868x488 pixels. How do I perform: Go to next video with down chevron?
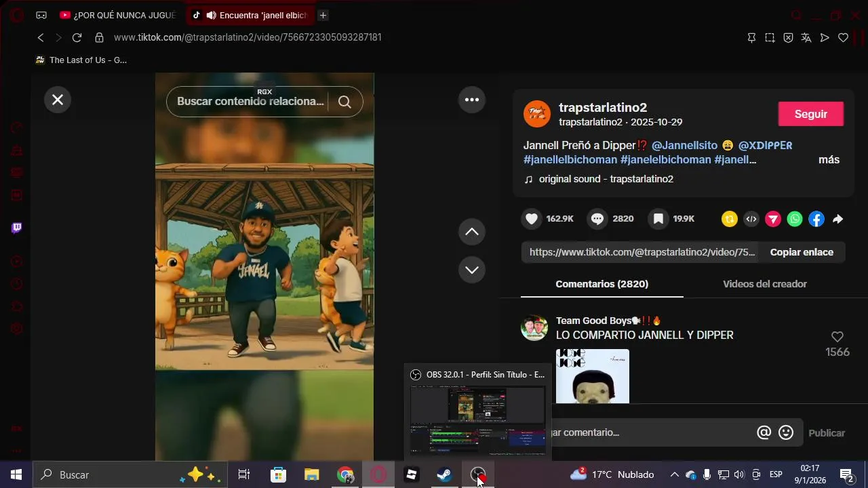tap(472, 270)
